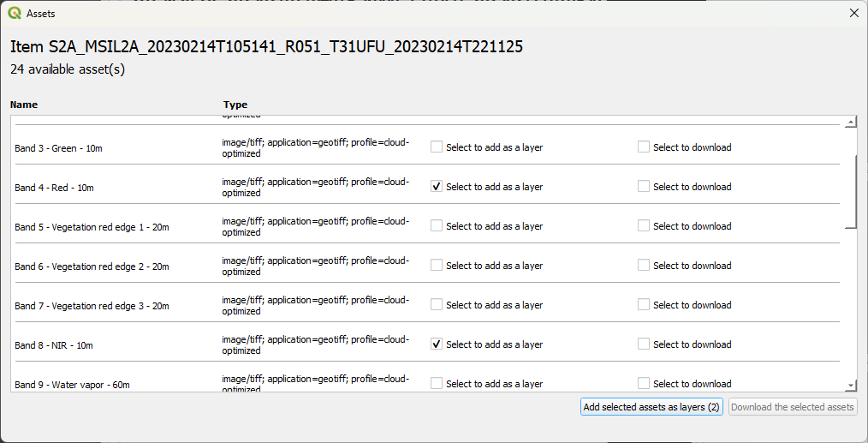Click the Name column header
This screenshot has height=443, width=868.
(x=24, y=105)
